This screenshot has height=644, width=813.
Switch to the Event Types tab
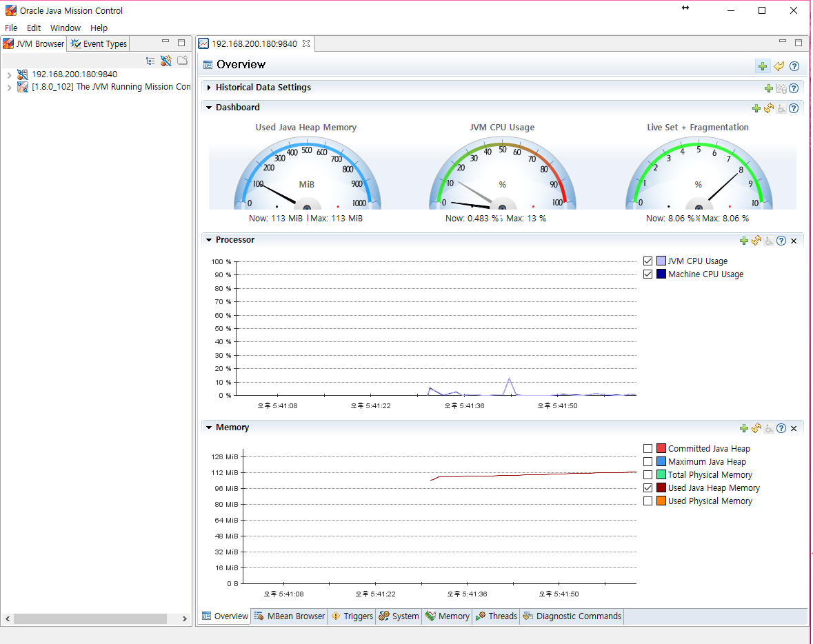coord(99,44)
